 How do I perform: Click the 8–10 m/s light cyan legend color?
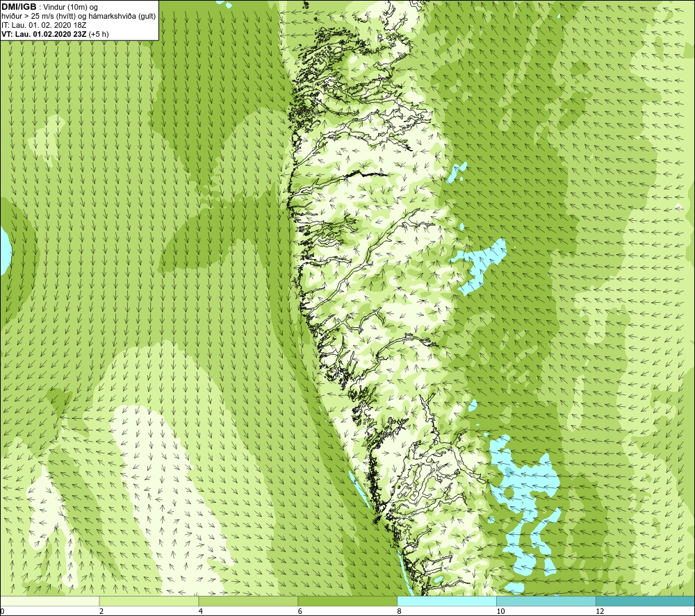[447, 601]
